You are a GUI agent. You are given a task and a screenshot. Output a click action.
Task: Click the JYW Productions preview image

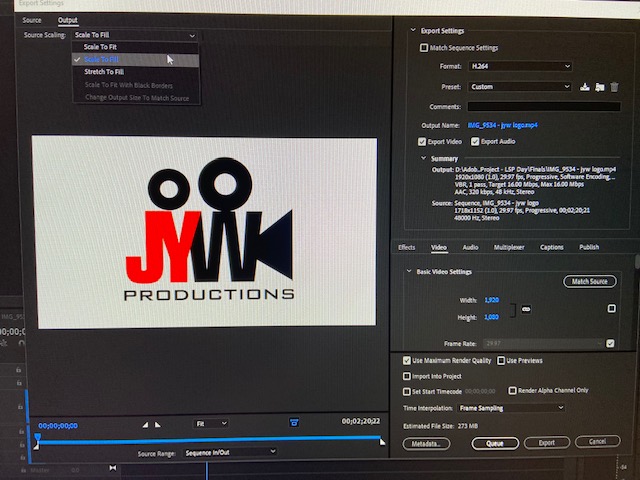pyautogui.click(x=206, y=232)
